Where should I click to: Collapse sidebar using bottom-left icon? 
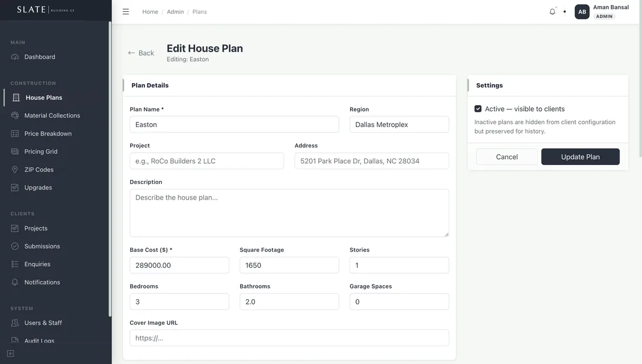[11, 353]
